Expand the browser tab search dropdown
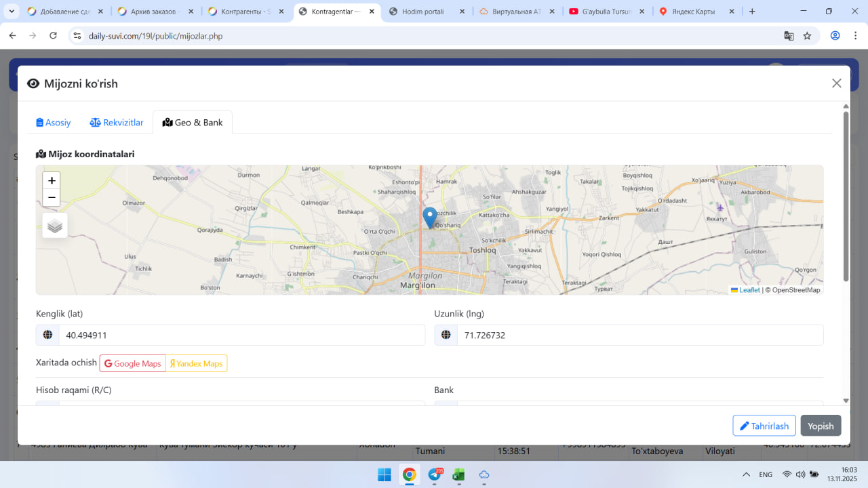Screen dimensions: 868x488 [12, 12]
